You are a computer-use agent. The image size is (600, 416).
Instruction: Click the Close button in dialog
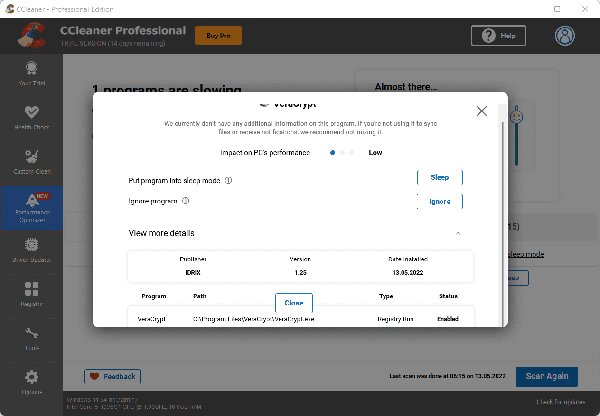294,303
